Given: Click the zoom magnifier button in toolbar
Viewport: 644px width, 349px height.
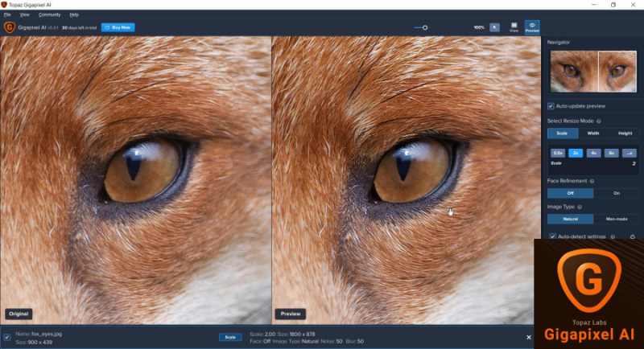Looking at the screenshot, I should pyautogui.click(x=494, y=27).
